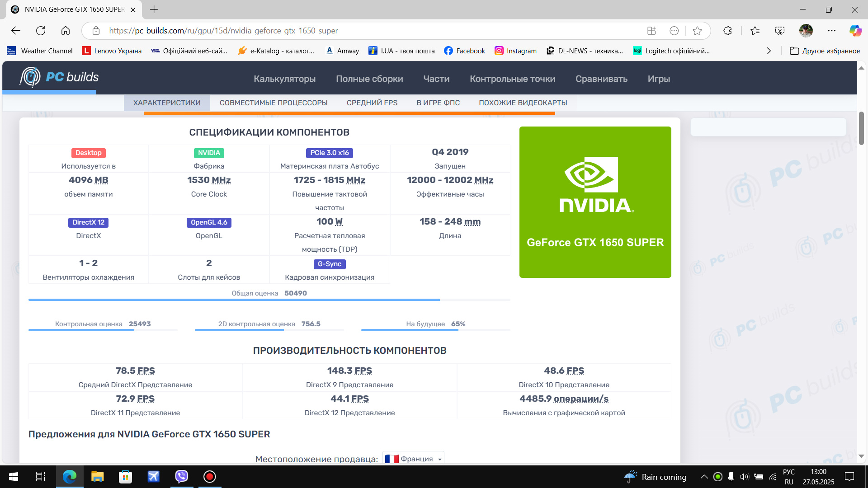868x488 pixels.
Task: Open the browser profile avatar
Action: (806, 31)
